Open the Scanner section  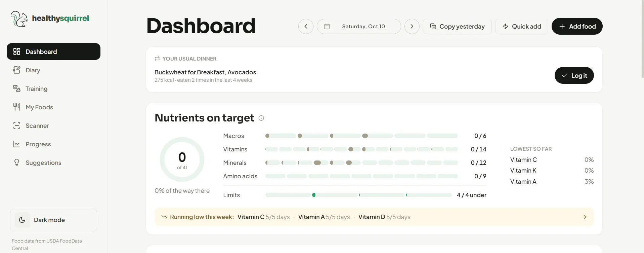point(53,125)
